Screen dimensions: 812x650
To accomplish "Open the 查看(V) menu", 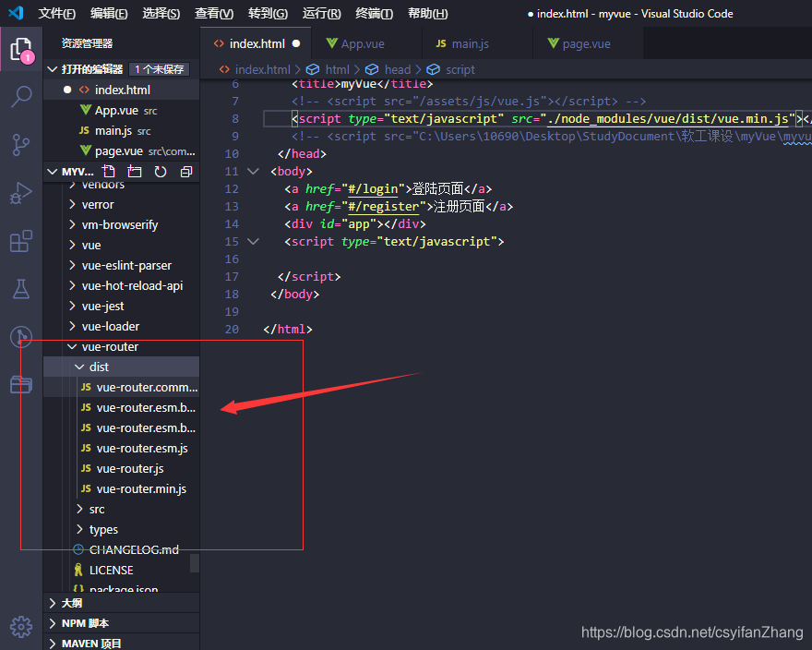I will click(214, 14).
